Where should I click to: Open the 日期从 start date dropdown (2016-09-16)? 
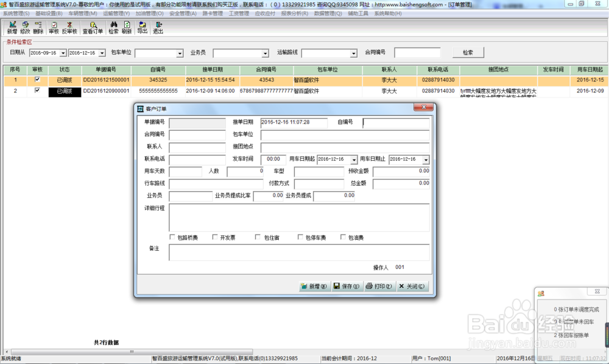coord(63,53)
